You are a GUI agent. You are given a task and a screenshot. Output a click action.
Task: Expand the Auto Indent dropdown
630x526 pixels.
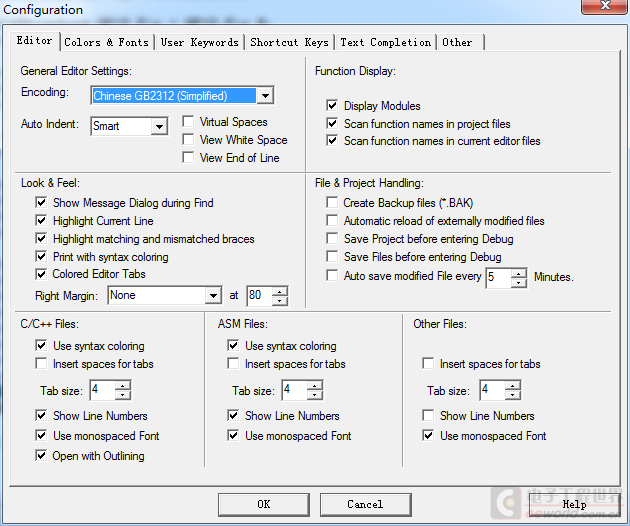point(159,126)
